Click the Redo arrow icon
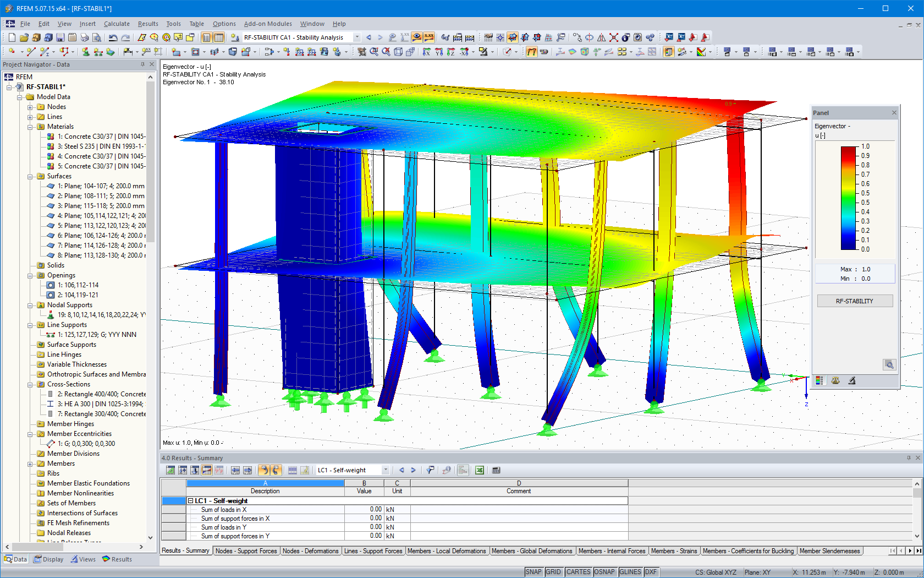924x578 pixels. (x=125, y=37)
